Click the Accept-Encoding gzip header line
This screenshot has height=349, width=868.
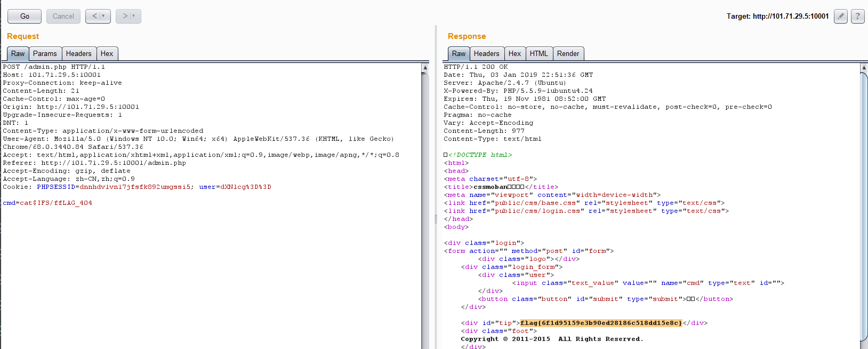67,171
